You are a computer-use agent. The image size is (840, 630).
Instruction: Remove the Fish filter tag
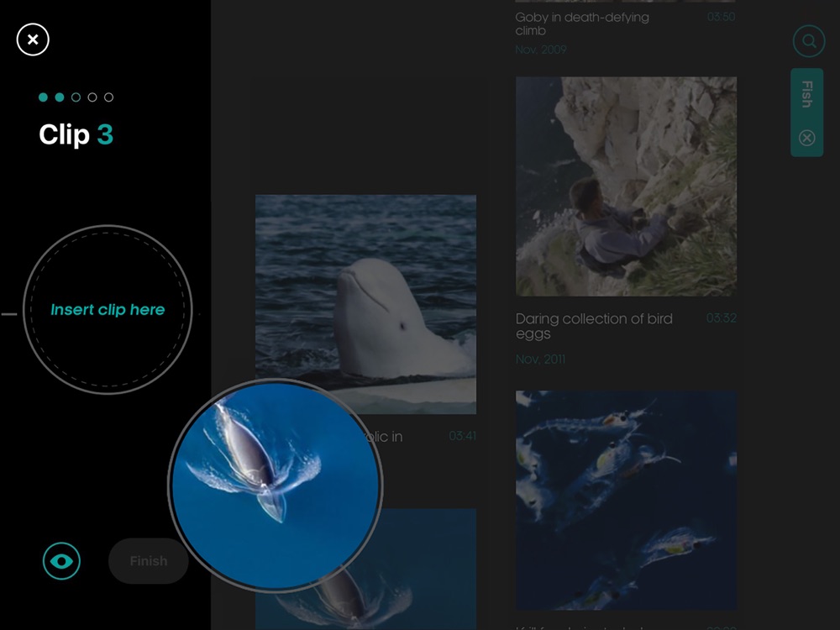(806, 139)
